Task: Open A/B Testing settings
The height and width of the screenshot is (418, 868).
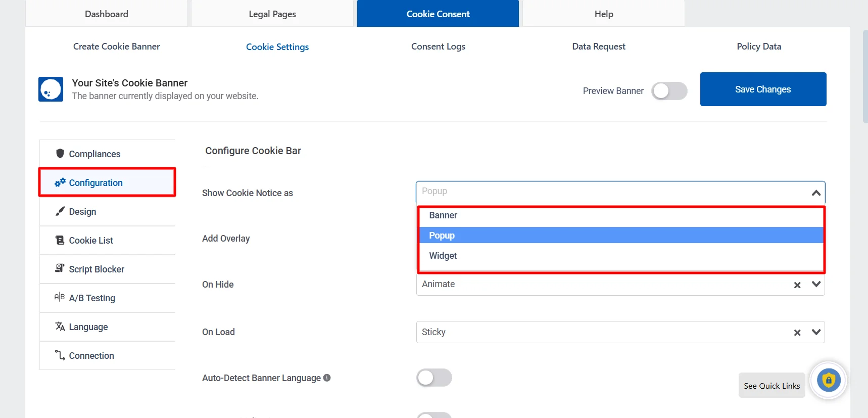Action: 108,298
